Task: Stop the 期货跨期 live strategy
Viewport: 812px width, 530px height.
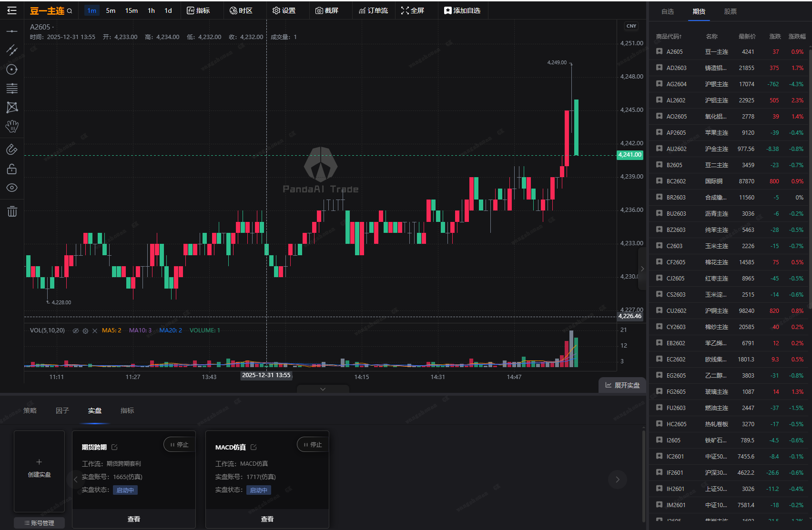Action: [x=179, y=444]
